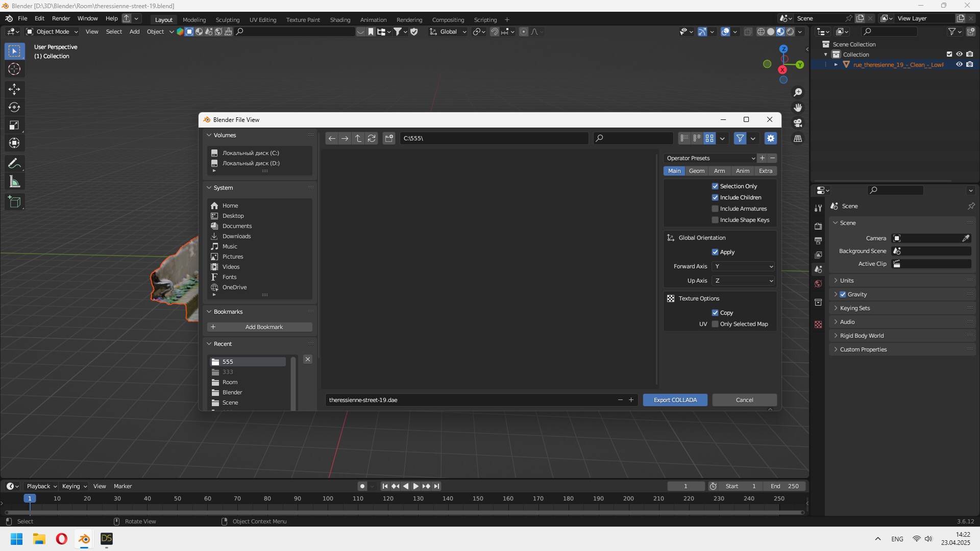Collapse the Volumes panel
980x551 pixels.
coord(209,135)
